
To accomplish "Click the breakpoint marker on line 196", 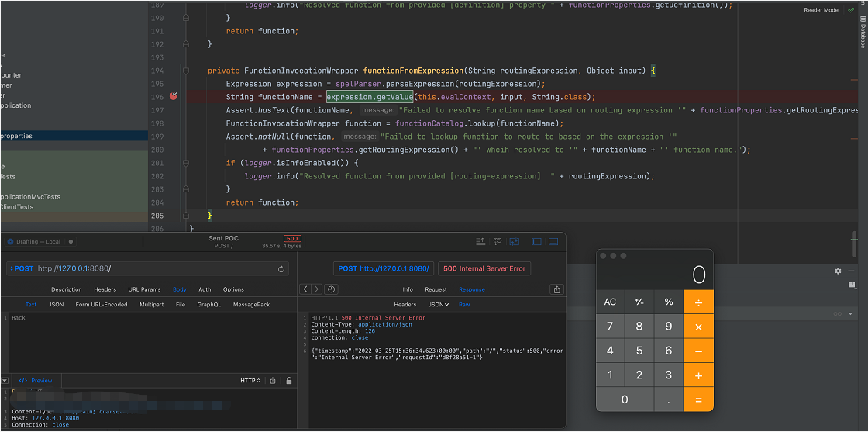I will coord(174,97).
